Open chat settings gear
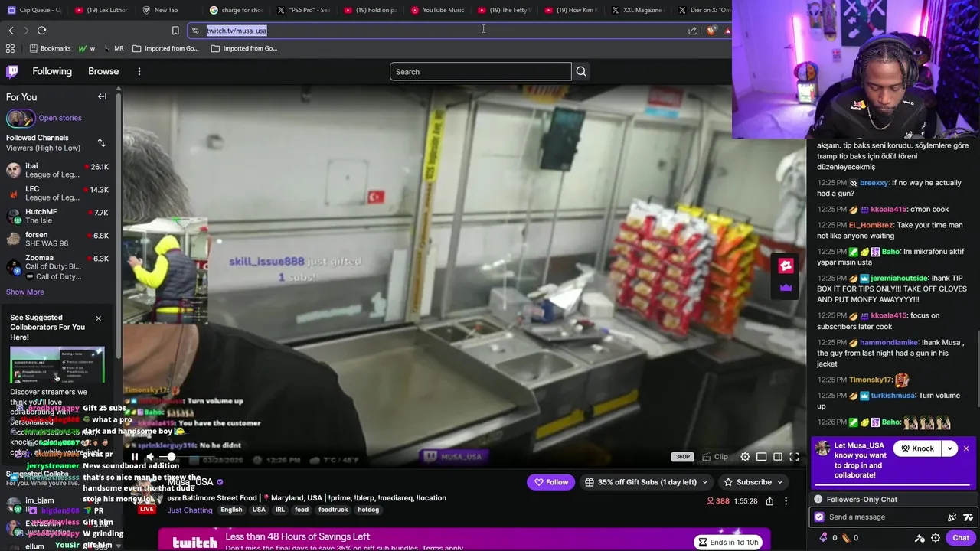 936,538
